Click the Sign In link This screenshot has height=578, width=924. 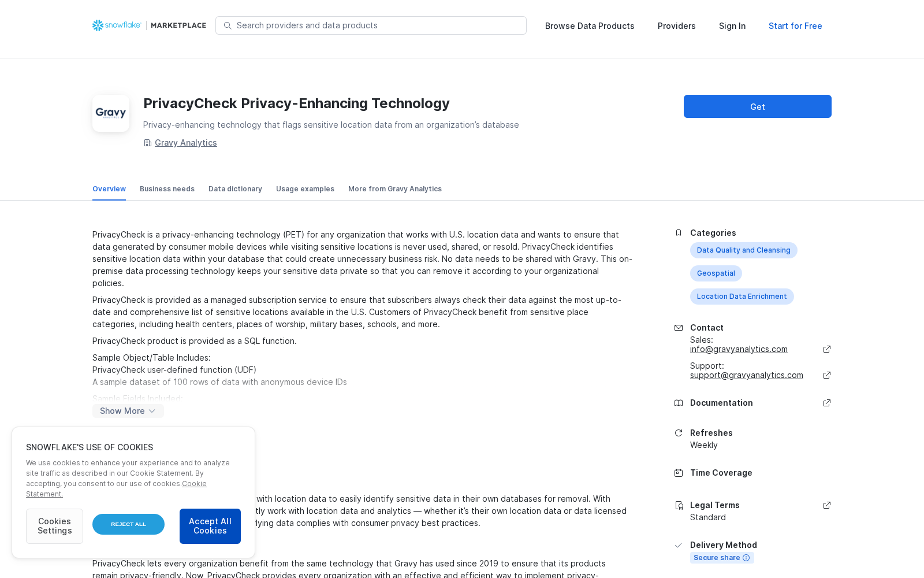coord(732,26)
